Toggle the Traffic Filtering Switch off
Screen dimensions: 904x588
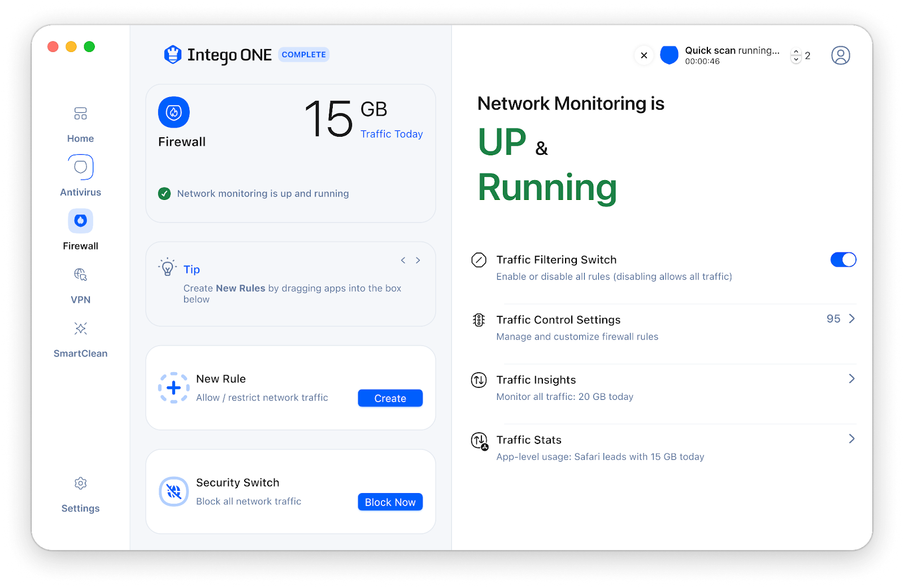844,260
